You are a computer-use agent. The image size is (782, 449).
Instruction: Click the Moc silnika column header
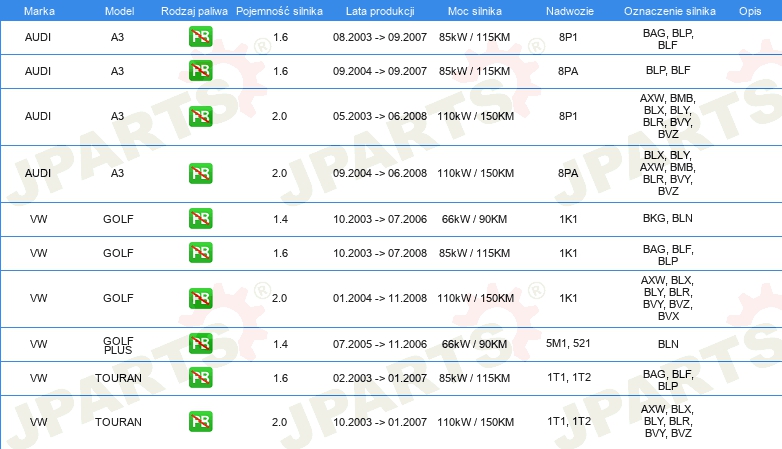click(x=474, y=11)
